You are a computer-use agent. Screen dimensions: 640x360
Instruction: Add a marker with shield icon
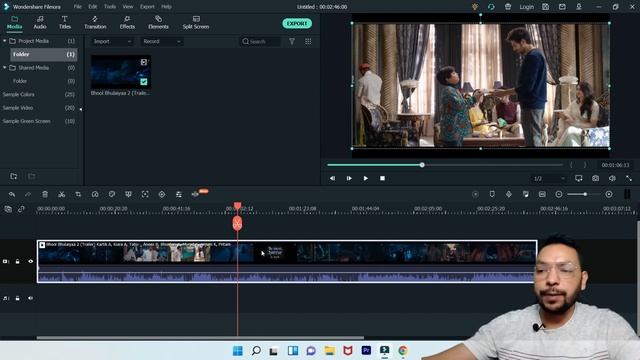492,194
